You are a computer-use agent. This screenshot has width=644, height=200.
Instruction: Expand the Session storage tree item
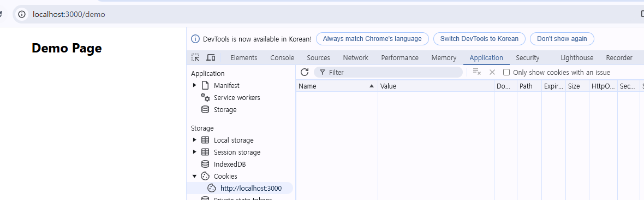click(195, 152)
